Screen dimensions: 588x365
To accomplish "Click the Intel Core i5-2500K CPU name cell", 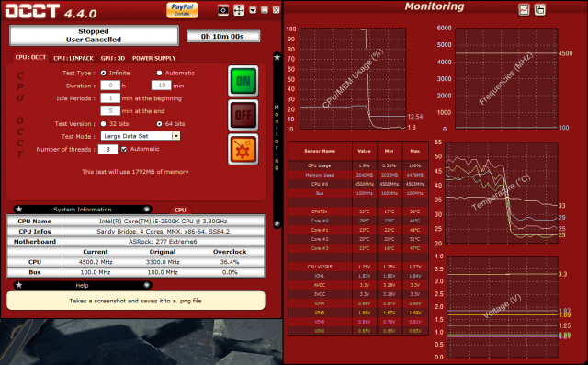I will [x=164, y=221].
